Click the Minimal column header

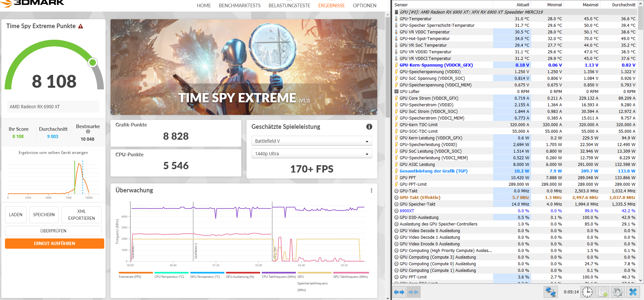click(x=547, y=5)
